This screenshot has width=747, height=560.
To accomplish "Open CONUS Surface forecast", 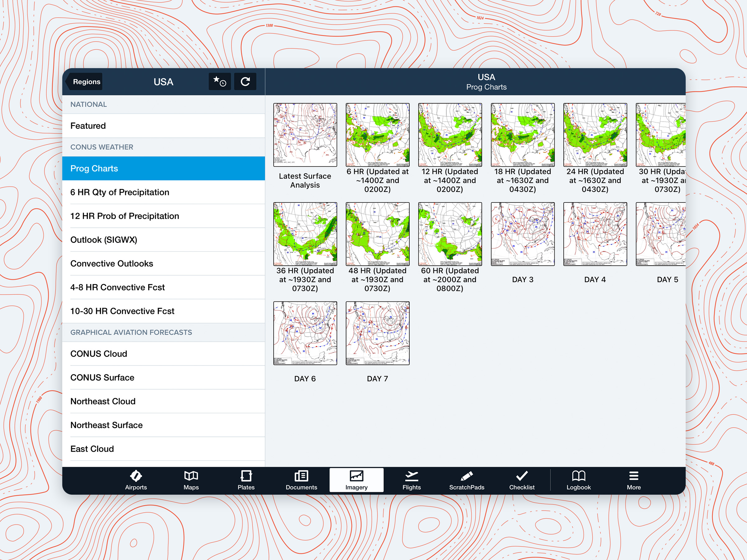I will [163, 377].
